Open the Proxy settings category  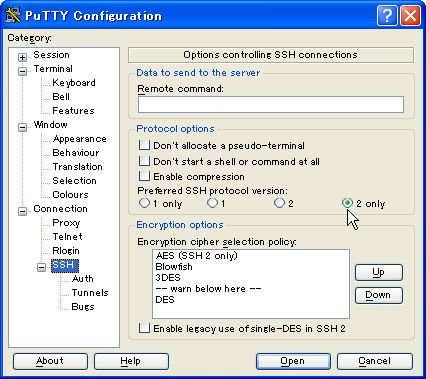tap(66, 223)
